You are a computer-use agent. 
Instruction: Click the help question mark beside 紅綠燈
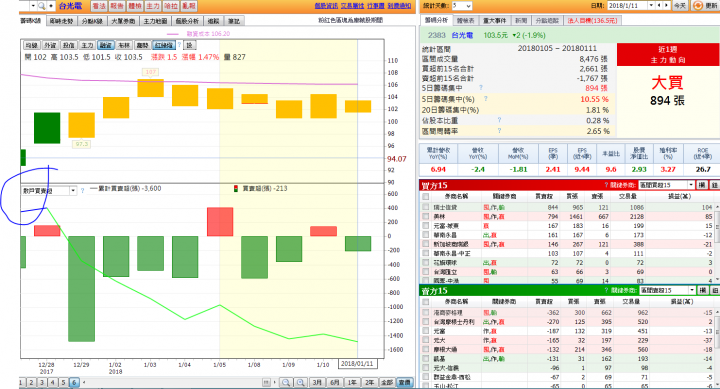[179, 45]
